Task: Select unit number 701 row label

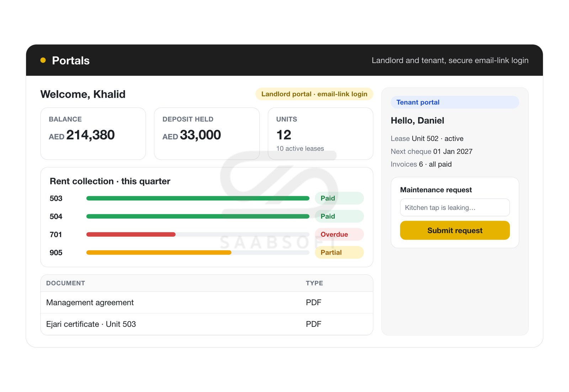Action: click(x=56, y=235)
